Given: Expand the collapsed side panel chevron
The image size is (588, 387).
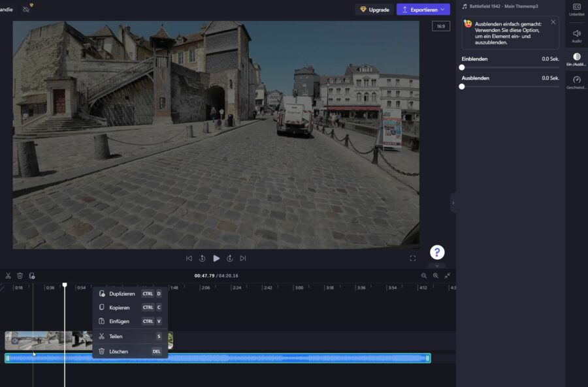Looking at the screenshot, I should [x=452, y=203].
